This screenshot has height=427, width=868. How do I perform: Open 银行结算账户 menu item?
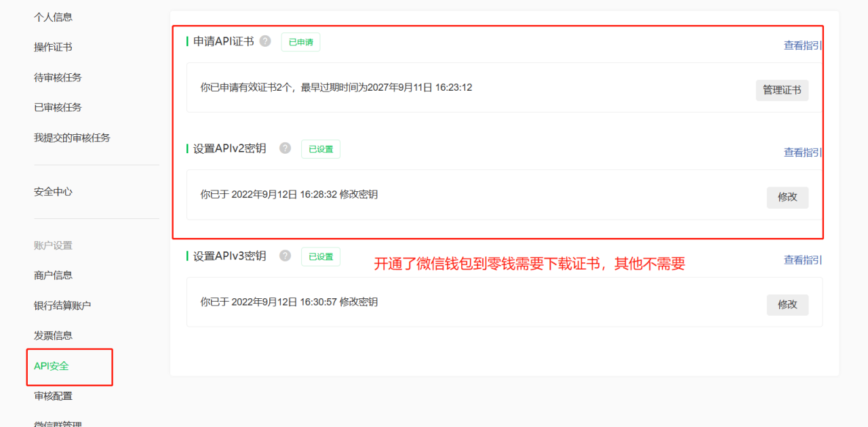tap(62, 306)
